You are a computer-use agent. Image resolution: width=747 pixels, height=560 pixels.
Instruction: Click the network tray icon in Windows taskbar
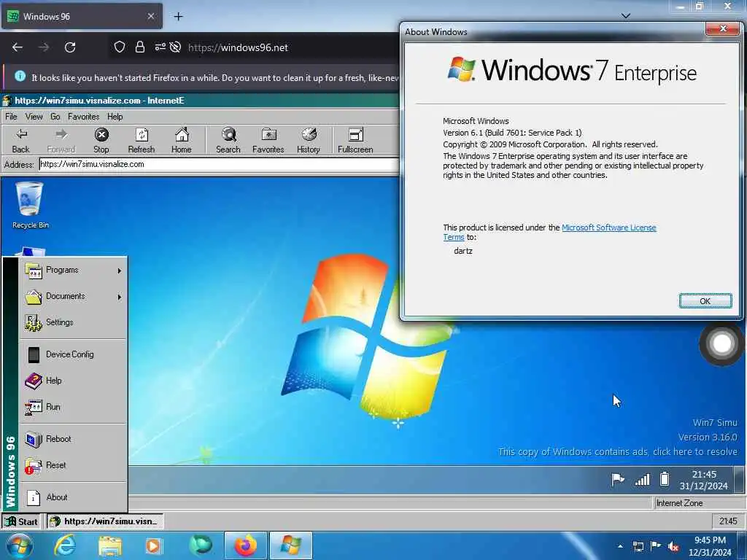pos(638,547)
